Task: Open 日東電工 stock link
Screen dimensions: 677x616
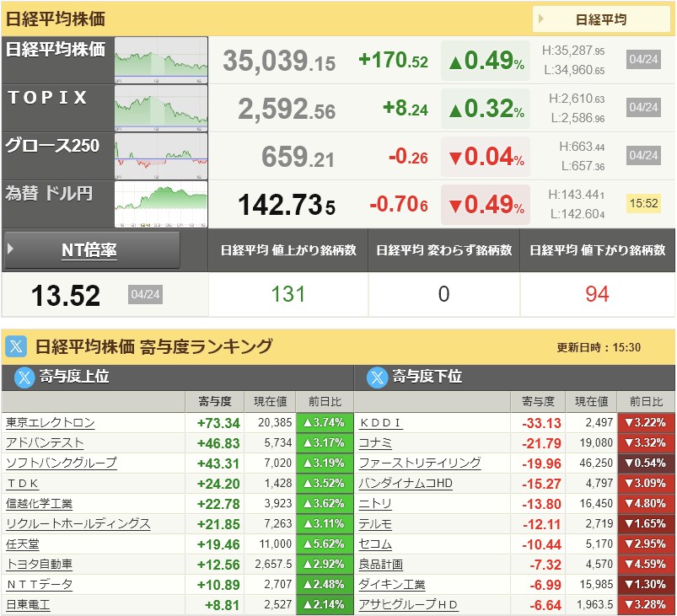Action: click(28, 605)
